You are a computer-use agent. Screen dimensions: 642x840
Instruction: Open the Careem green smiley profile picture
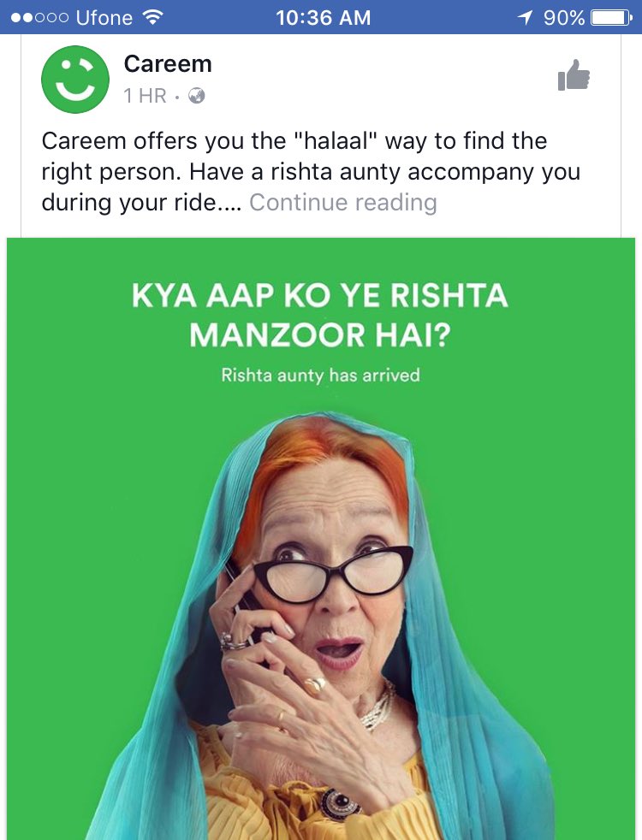(75, 80)
